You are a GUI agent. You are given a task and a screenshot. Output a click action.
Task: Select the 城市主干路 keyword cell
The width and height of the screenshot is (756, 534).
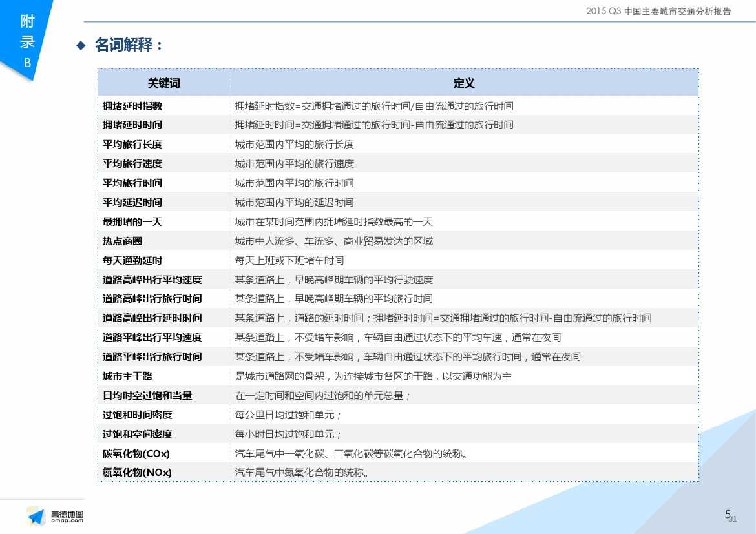[x=127, y=376]
